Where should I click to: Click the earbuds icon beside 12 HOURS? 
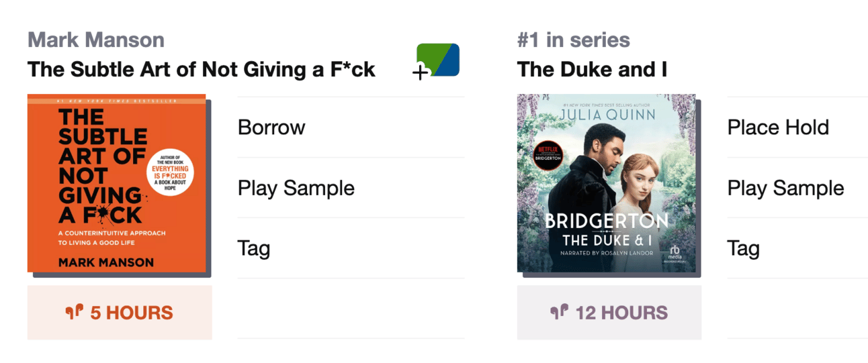click(560, 311)
